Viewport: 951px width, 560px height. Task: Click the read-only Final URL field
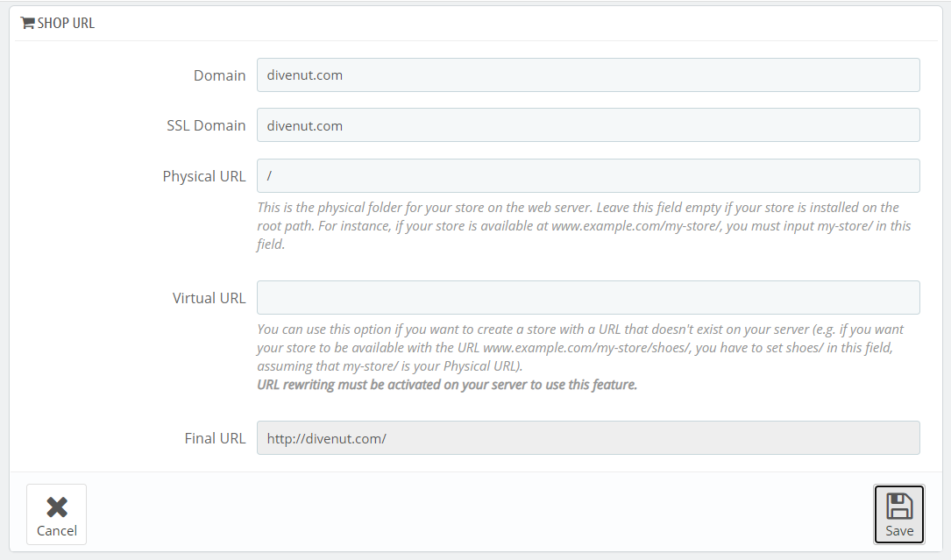587,438
